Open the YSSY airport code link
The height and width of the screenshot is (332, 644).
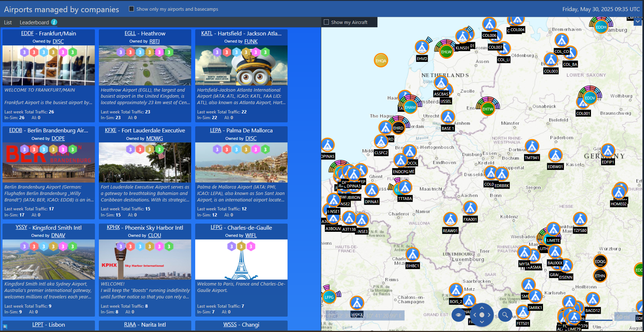click(21, 227)
